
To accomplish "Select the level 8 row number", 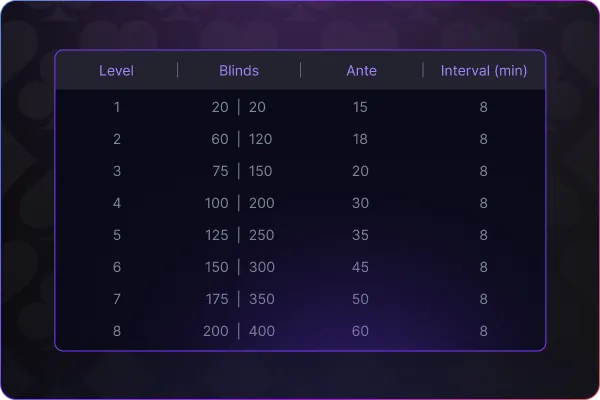I will 117,331.
